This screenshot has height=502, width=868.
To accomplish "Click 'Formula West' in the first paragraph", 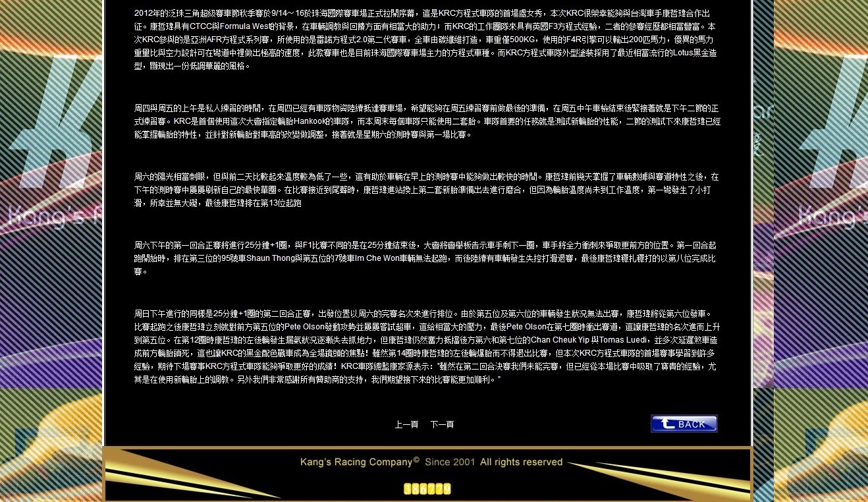I will pyautogui.click(x=242, y=27).
